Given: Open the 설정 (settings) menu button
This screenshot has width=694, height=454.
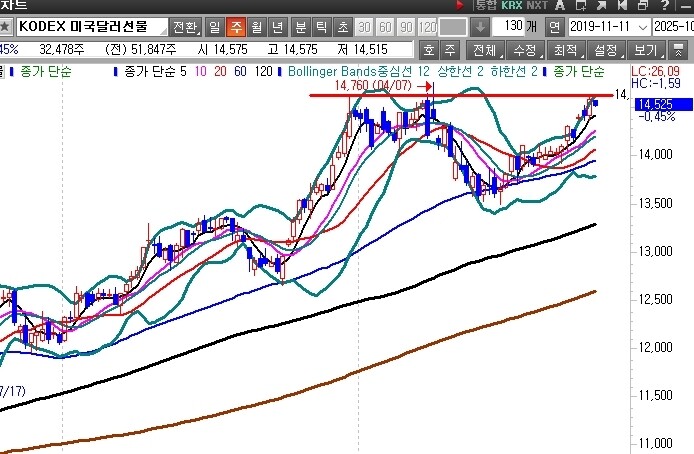Looking at the screenshot, I should (x=606, y=50).
